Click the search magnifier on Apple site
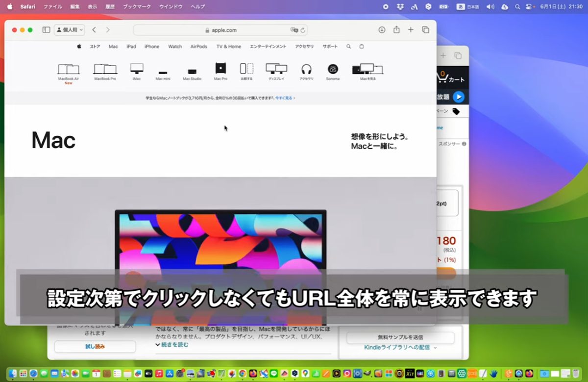Screen dimensions: 588x382 coord(348,47)
